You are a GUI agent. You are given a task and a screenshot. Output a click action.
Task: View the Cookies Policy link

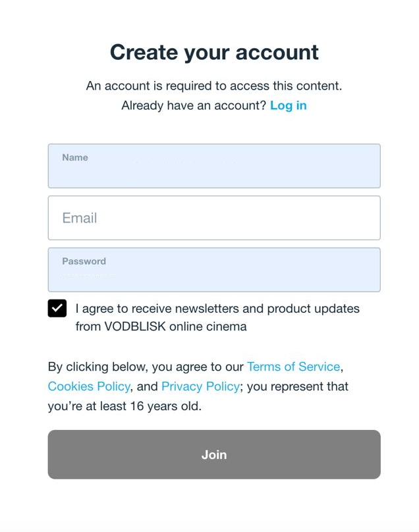(x=89, y=386)
